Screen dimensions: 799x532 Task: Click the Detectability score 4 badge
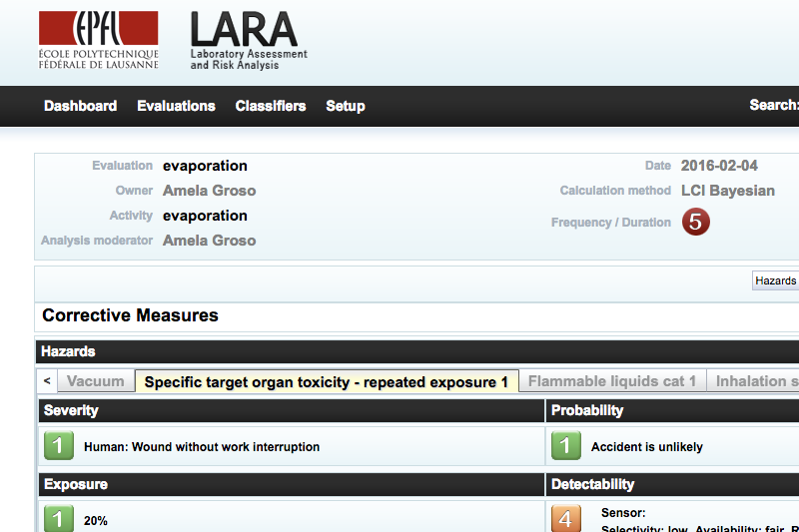tap(565, 518)
